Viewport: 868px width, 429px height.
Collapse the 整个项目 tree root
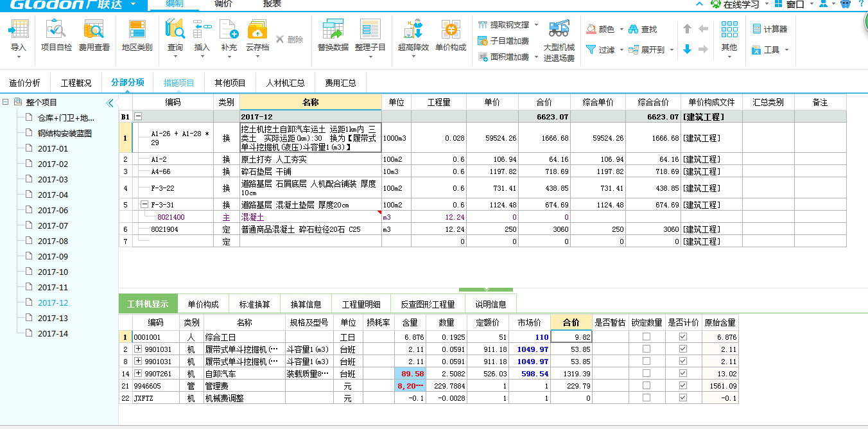click(x=5, y=102)
